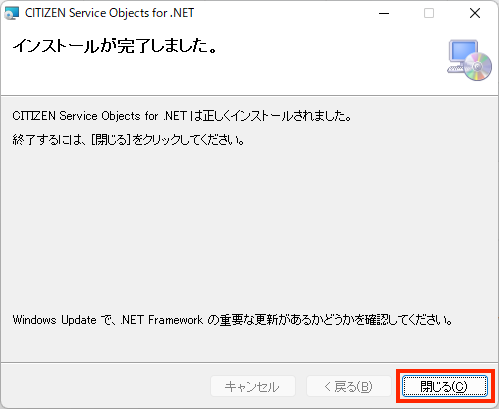This screenshot has height=409, width=499.
Task: Minimize the CITIZEN installer window
Action: coord(384,13)
